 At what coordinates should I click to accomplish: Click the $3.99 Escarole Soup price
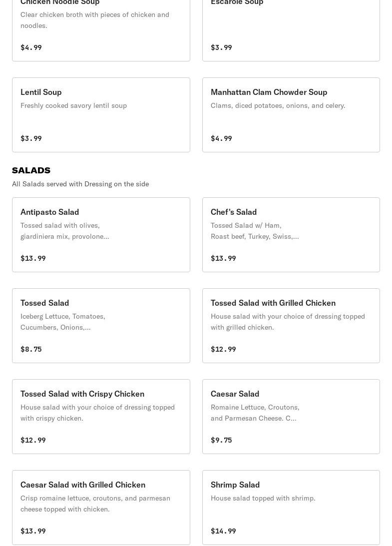pos(221,47)
